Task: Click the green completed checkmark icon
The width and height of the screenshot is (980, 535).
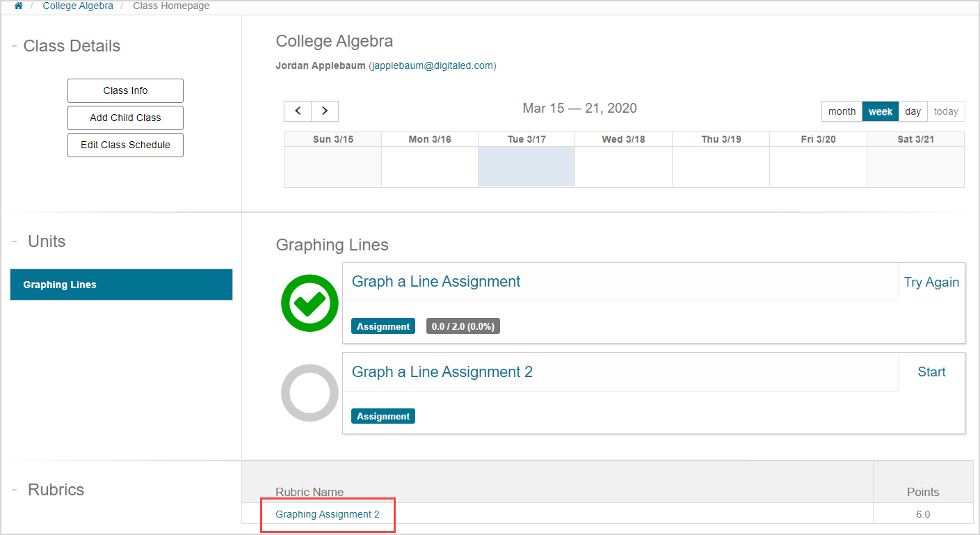Action: click(310, 303)
